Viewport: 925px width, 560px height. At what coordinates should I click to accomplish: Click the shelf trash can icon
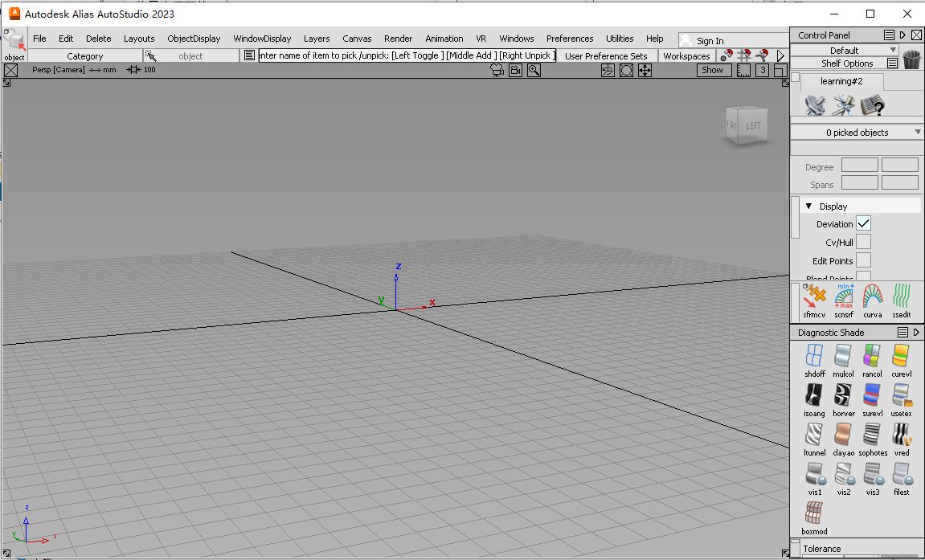[x=912, y=59]
